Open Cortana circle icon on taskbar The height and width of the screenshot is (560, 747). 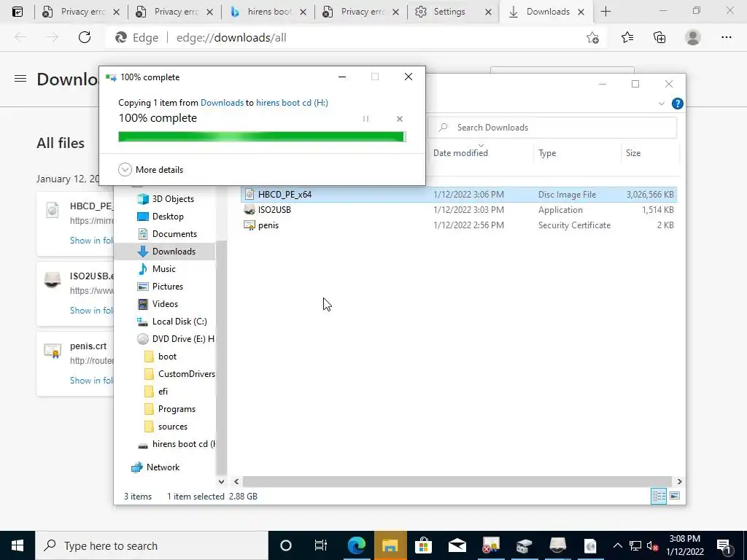tap(285, 545)
